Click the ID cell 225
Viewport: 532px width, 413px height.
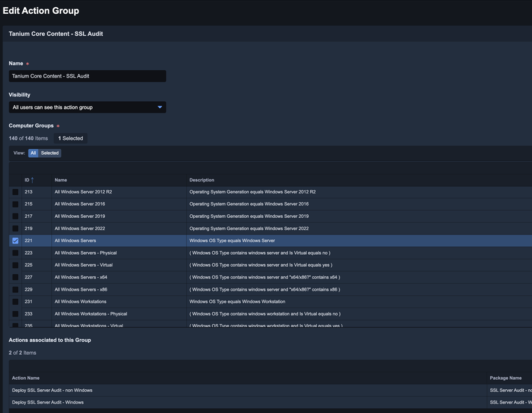click(29, 265)
